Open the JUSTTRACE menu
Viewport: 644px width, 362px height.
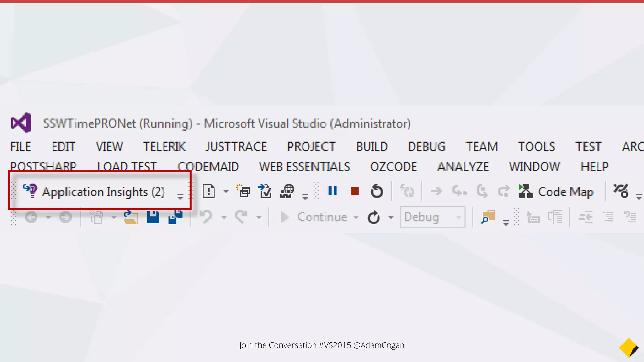[x=236, y=146]
